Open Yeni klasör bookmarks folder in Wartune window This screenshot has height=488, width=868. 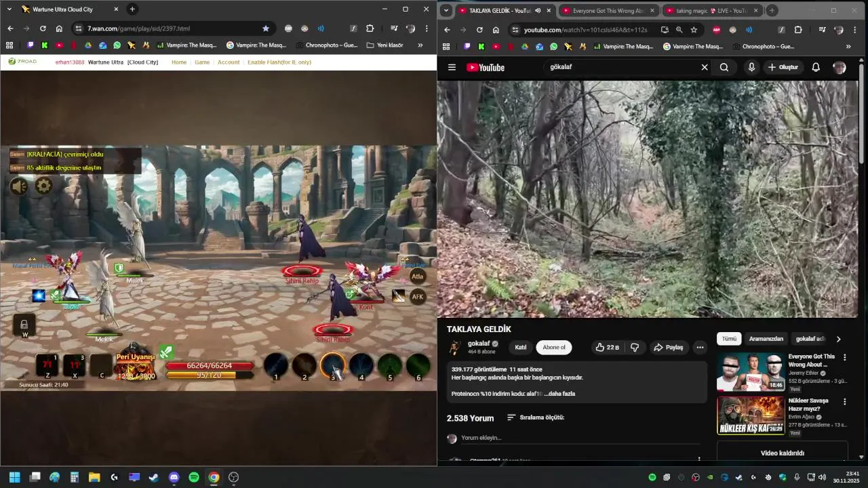point(384,45)
